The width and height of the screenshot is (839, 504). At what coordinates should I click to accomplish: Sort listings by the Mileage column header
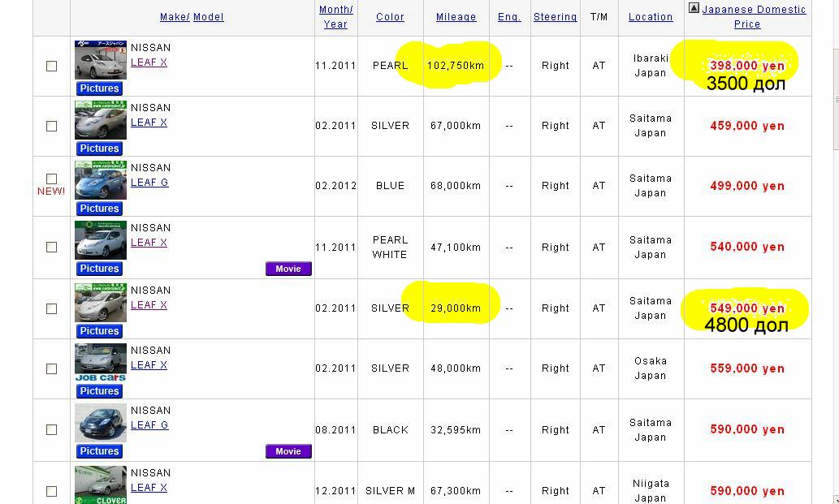pos(456,17)
